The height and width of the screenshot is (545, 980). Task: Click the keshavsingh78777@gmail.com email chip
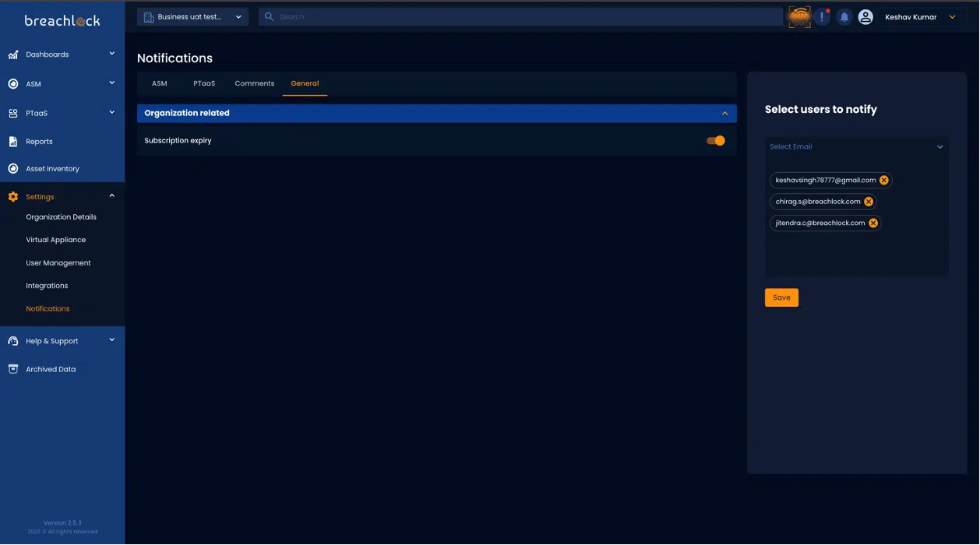tap(830, 180)
